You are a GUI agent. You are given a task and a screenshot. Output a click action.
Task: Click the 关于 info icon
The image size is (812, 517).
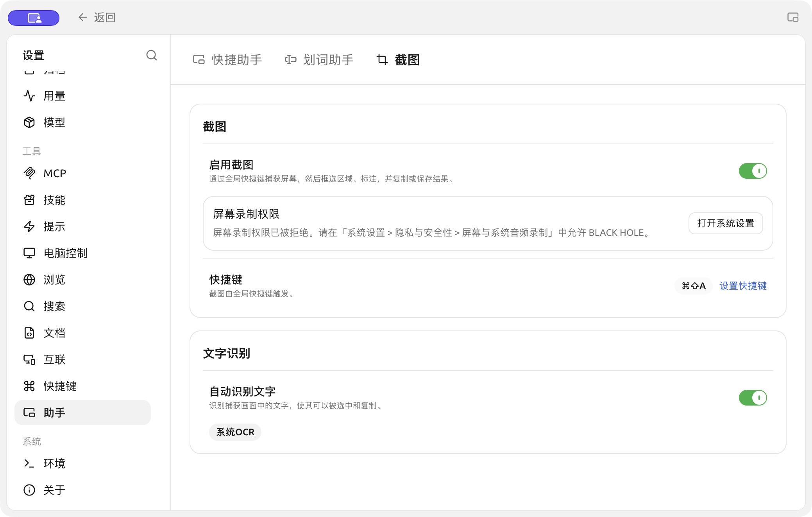(29, 490)
